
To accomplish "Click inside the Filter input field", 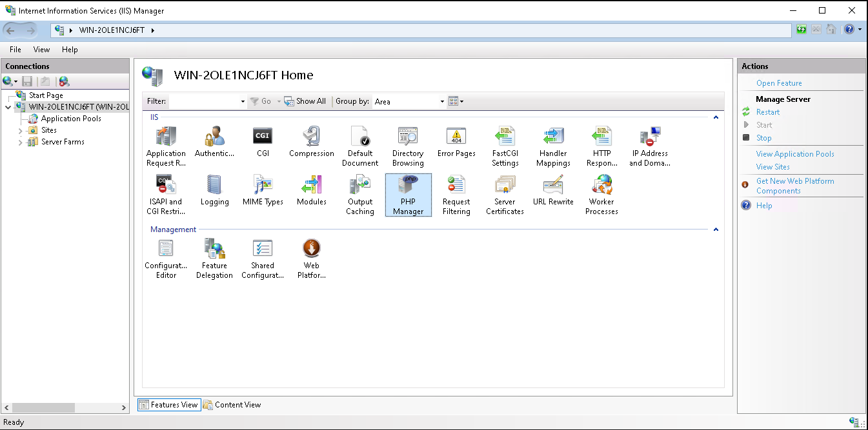I will pyautogui.click(x=204, y=102).
